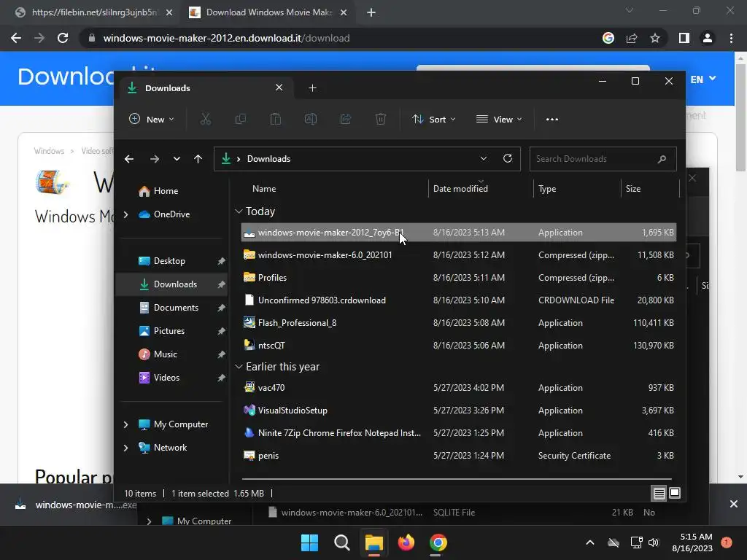Select the Flash_Professional_8 file

tap(458, 323)
